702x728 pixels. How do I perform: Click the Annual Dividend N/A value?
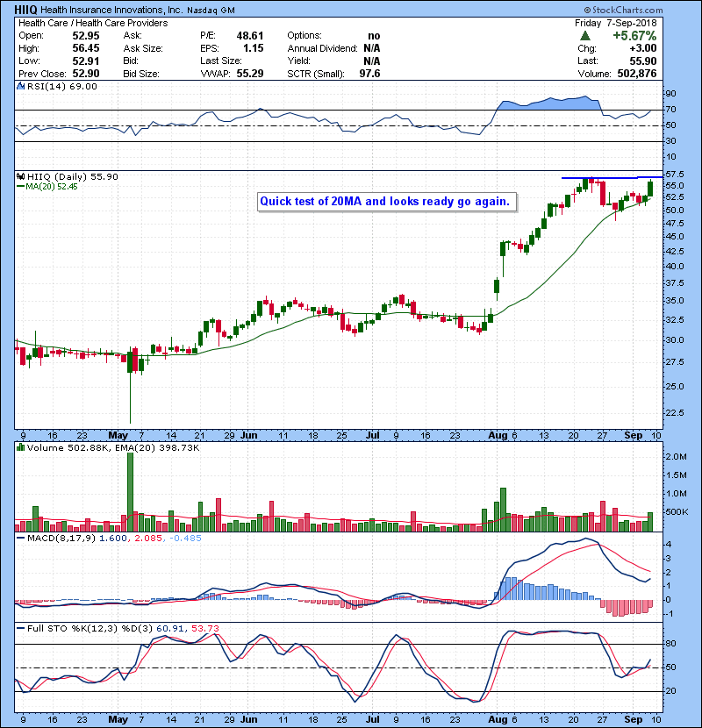coord(372,48)
